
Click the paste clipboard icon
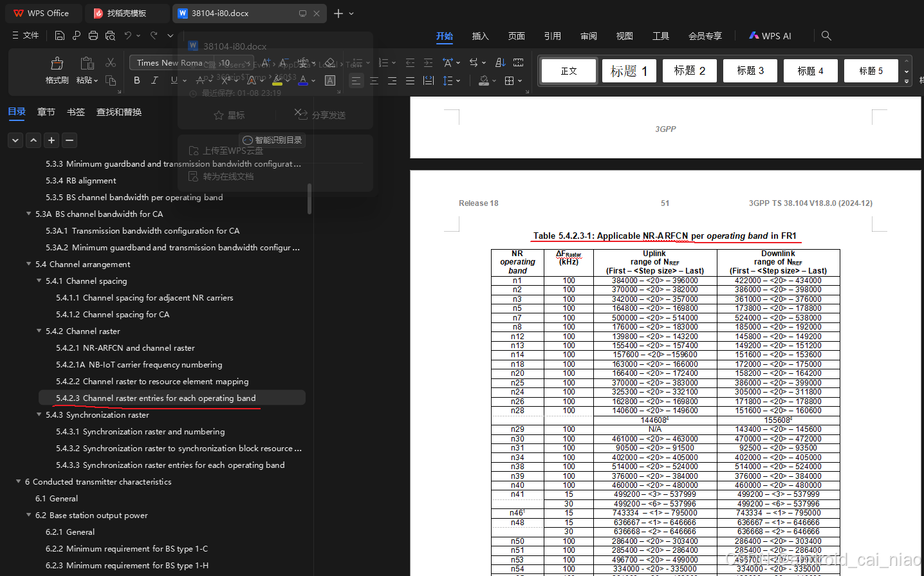point(87,63)
